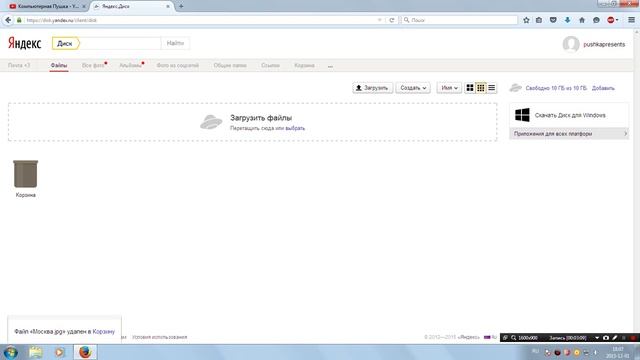Screen dimensions: 640x360
Task: Expand Приложения для всех платформ
Action: [569, 134]
